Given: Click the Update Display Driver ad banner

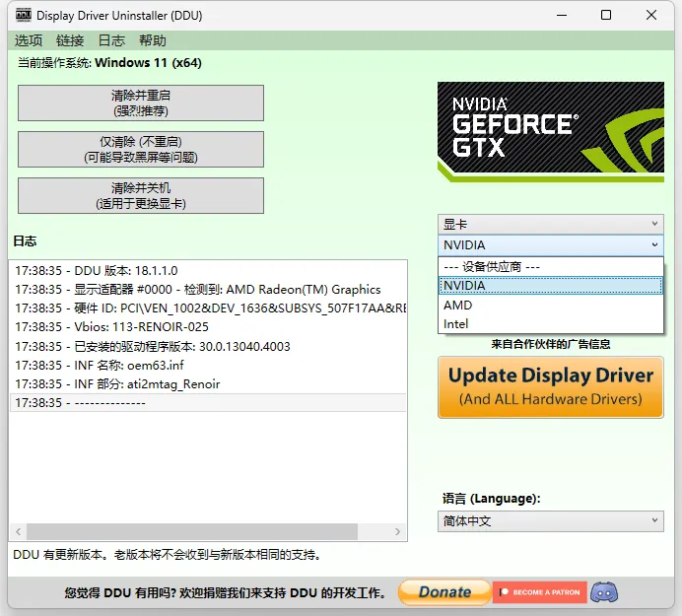Looking at the screenshot, I should pyautogui.click(x=550, y=386).
